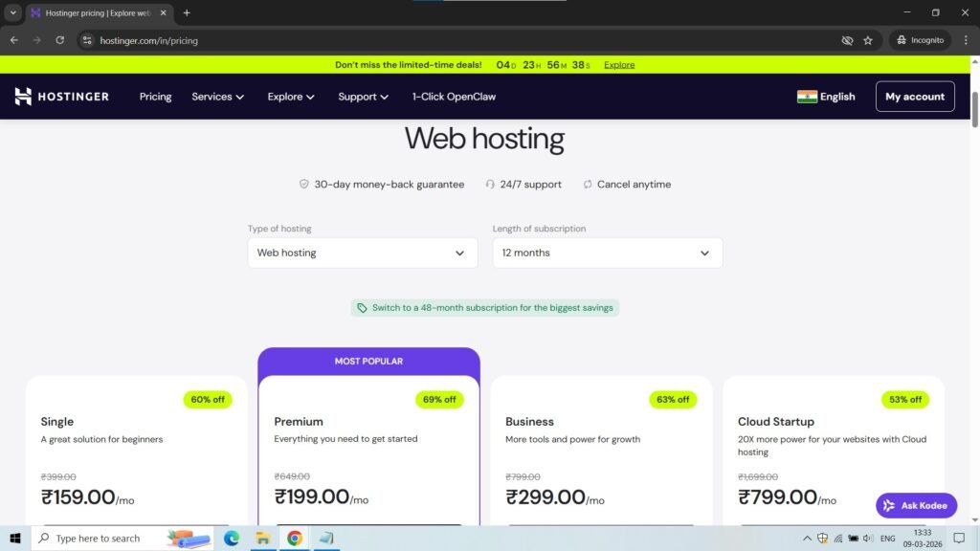Click the taskbar clock and date
Viewport: 980px width, 551px height.
tap(922, 538)
